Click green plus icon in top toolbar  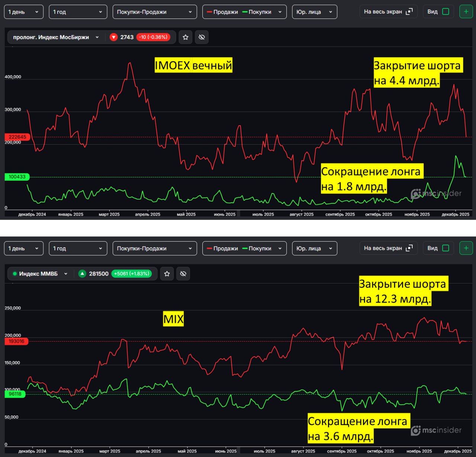[x=466, y=12]
